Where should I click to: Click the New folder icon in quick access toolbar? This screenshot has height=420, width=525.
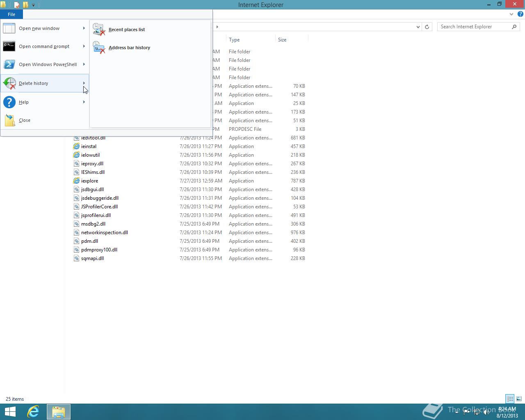[25, 5]
